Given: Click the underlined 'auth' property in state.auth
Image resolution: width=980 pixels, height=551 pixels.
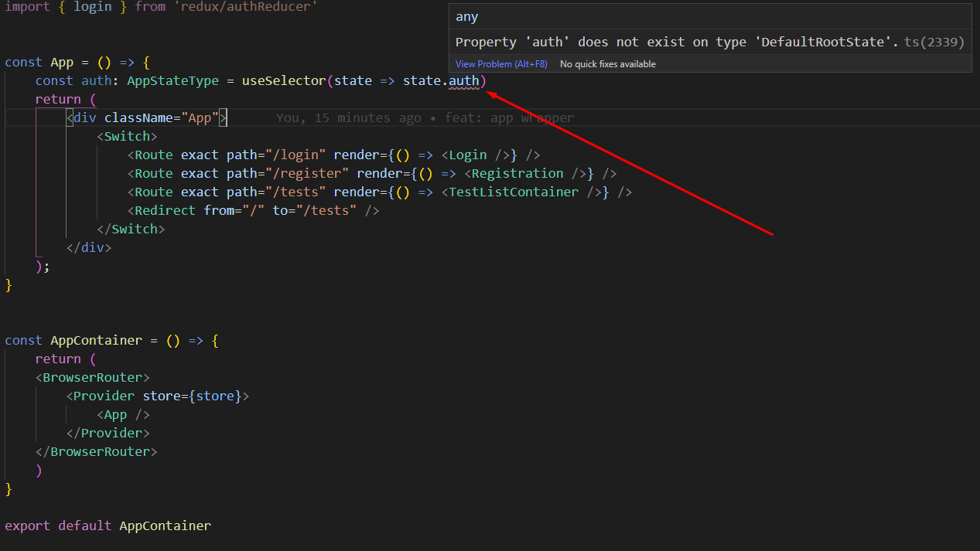Looking at the screenshot, I should coord(464,81).
